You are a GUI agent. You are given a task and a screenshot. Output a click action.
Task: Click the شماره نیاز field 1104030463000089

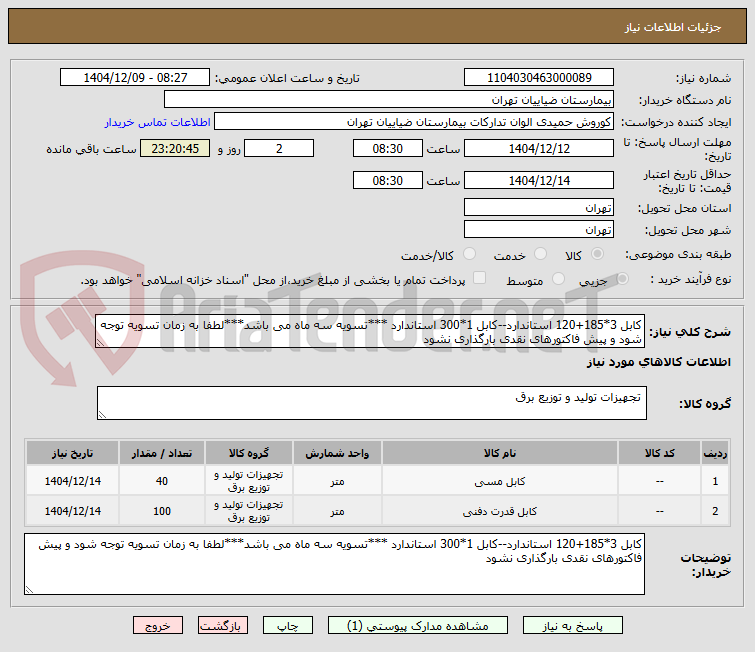click(x=539, y=77)
